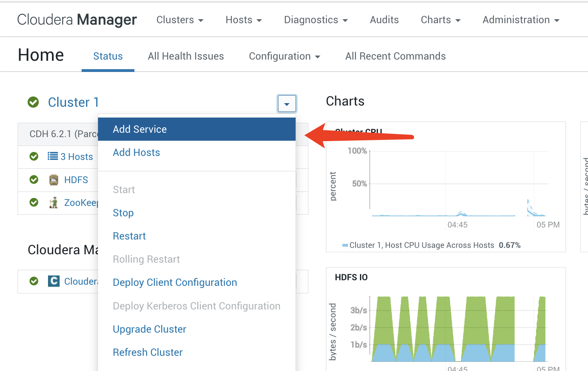This screenshot has width=588, height=371.
Task: Select Add Service from the menu
Action: [197, 129]
